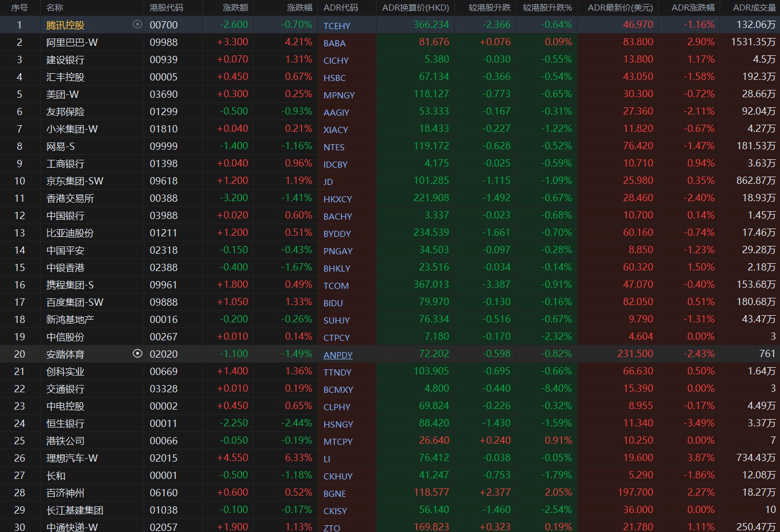Click the target icon beside 安踏体育
This screenshot has width=780, height=532.
pyautogui.click(x=137, y=353)
